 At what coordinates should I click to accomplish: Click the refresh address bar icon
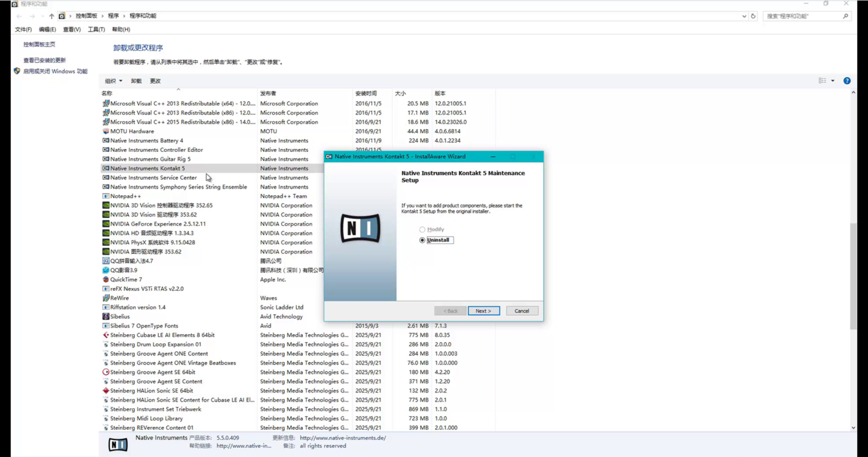coord(753,16)
